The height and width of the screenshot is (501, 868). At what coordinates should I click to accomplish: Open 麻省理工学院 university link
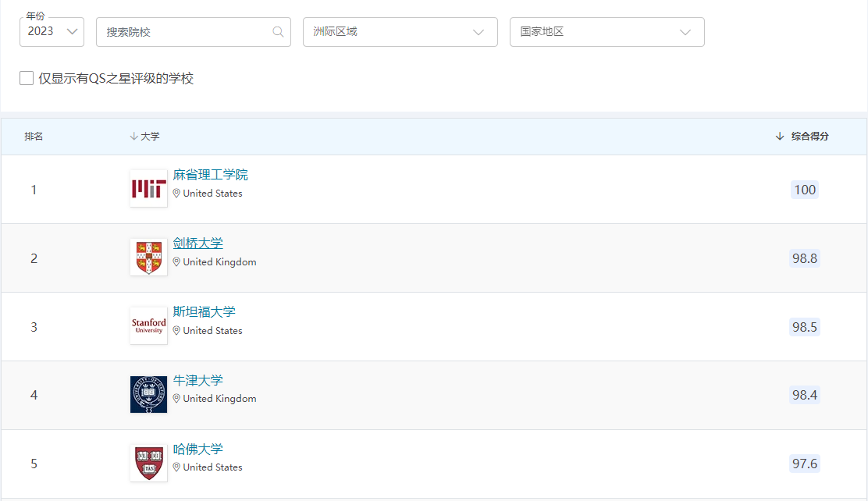210,175
